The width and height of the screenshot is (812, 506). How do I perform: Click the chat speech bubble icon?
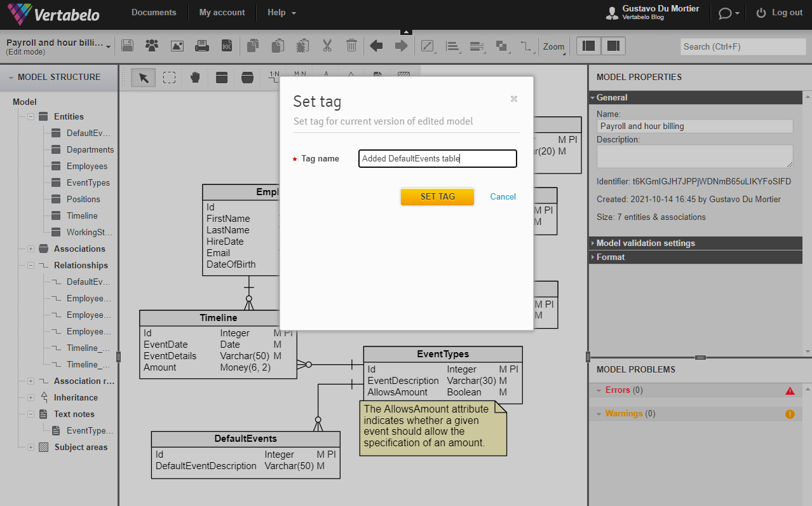[725, 13]
